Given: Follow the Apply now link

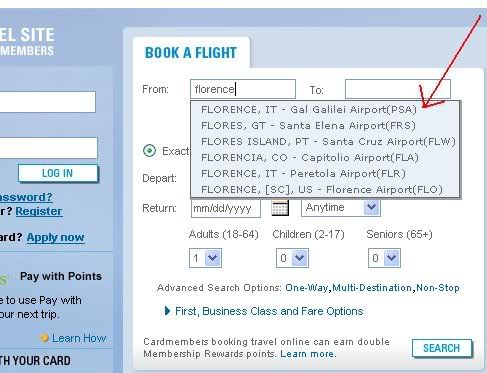Looking at the screenshot, I should pos(55,237).
